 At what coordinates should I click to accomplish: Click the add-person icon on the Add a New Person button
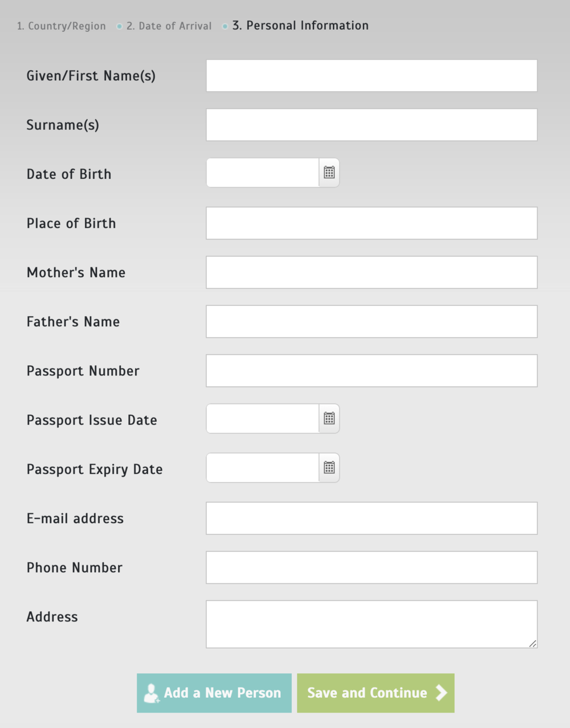(152, 693)
